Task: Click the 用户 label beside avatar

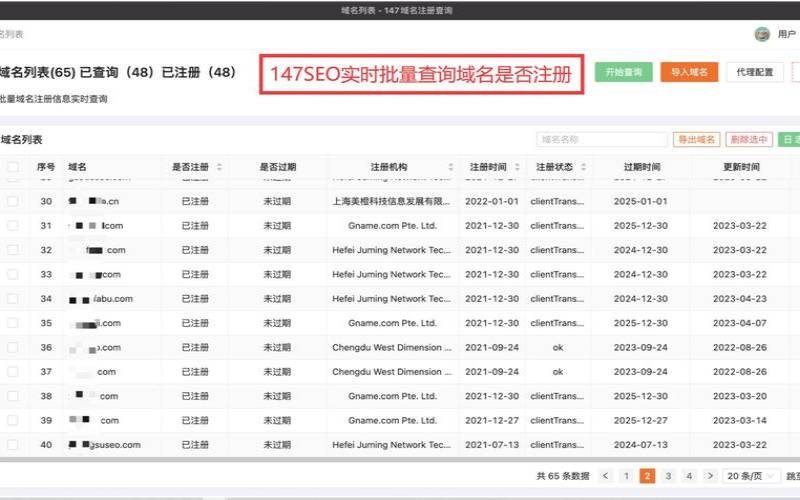Action: point(786,34)
